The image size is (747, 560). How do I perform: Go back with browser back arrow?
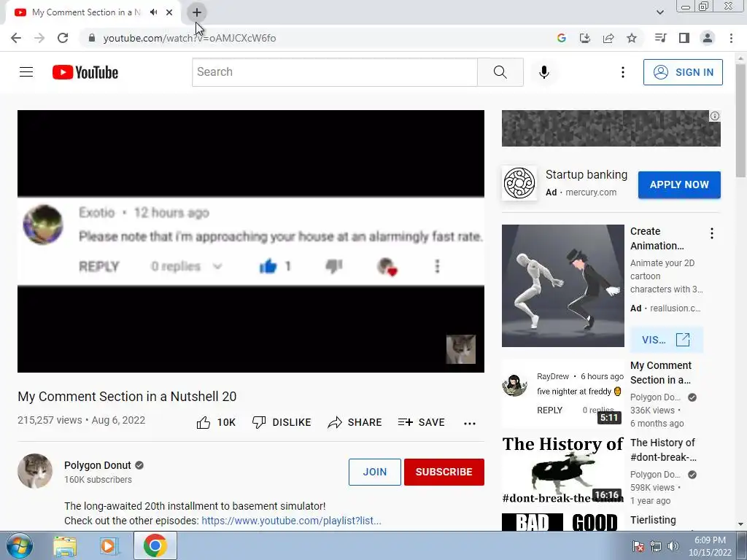pos(16,38)
